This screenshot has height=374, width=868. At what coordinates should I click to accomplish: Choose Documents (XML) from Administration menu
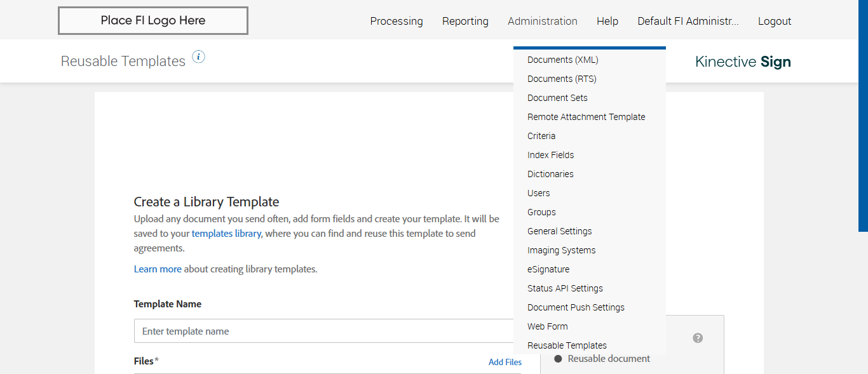(563, 60)
